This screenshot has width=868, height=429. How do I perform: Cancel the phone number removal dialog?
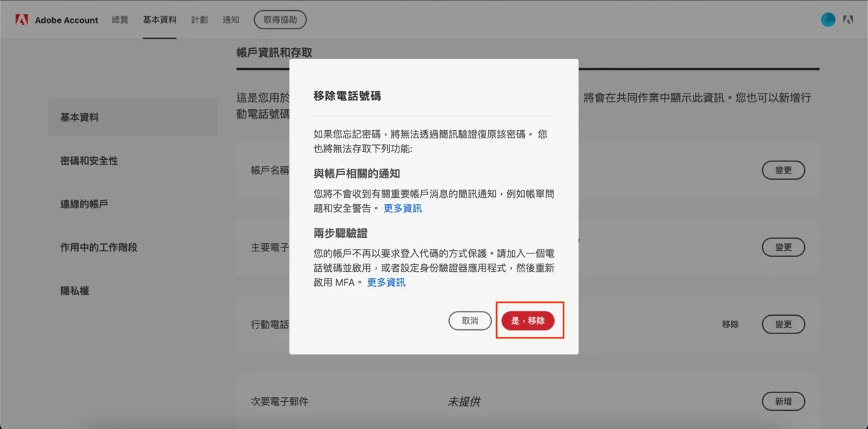click(x=470, y=321)
